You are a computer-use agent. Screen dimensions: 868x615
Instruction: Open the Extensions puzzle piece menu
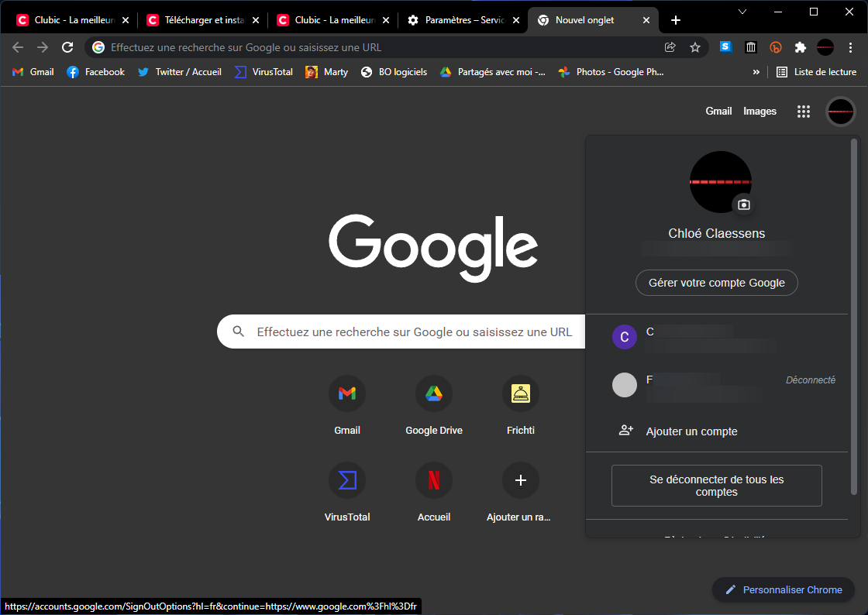pyautogui.click(x=801, y=47)
